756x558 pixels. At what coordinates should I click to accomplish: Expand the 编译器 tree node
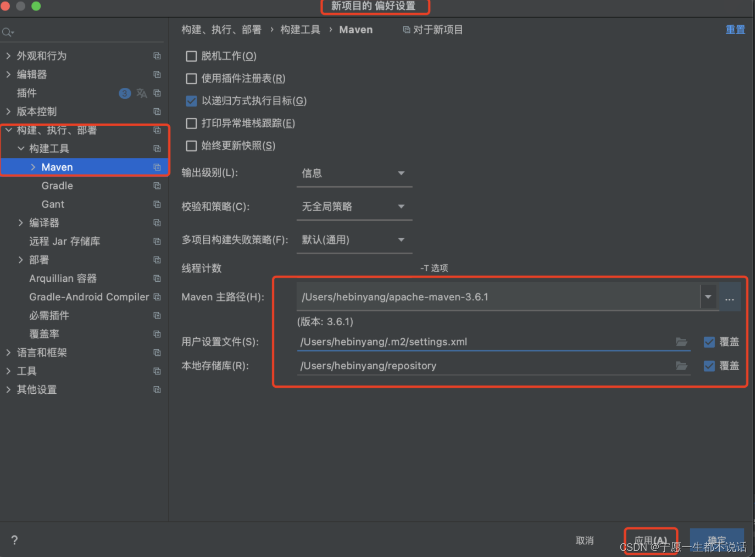click(21, 223)
